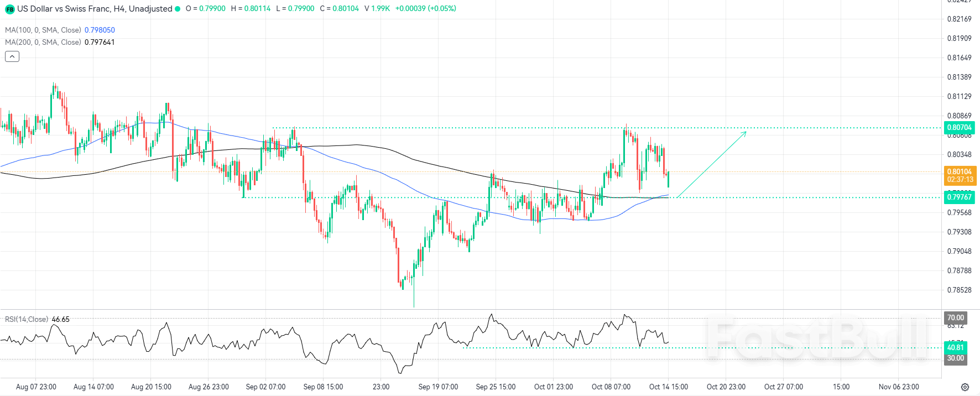The image size is (980, 396).
Task: Open the US Dollar vs Swiss Franc symbol title
Action: (x=94, y=9)
